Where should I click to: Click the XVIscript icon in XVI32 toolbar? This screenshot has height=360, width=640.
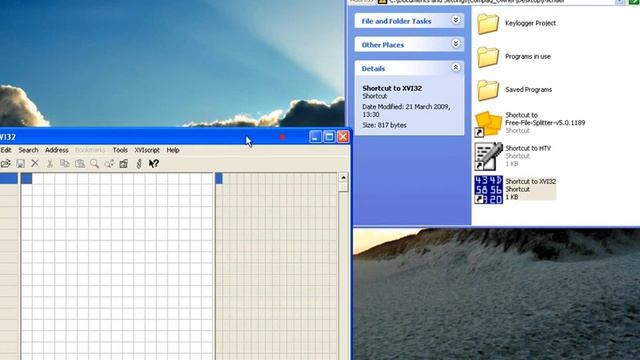[x=139, y=164]
